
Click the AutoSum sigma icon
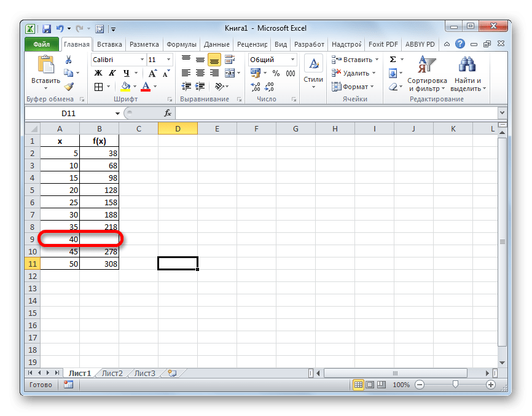tap(393, 60)
